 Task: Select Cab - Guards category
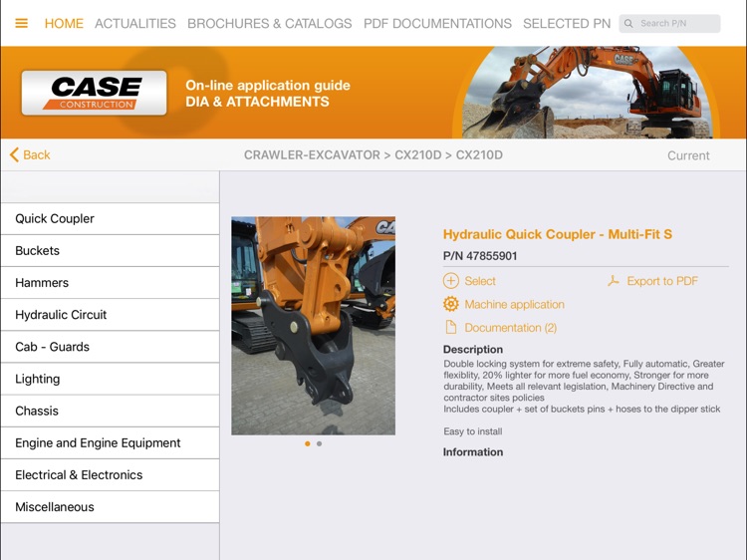click(110, 347)
